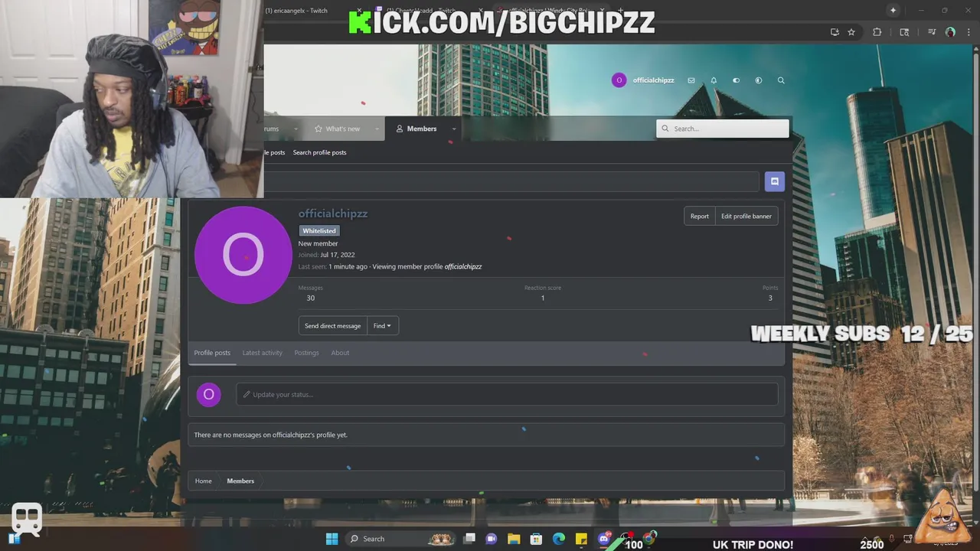Click the Update your status field
This screenshot has height=551, width=980.
507,394
